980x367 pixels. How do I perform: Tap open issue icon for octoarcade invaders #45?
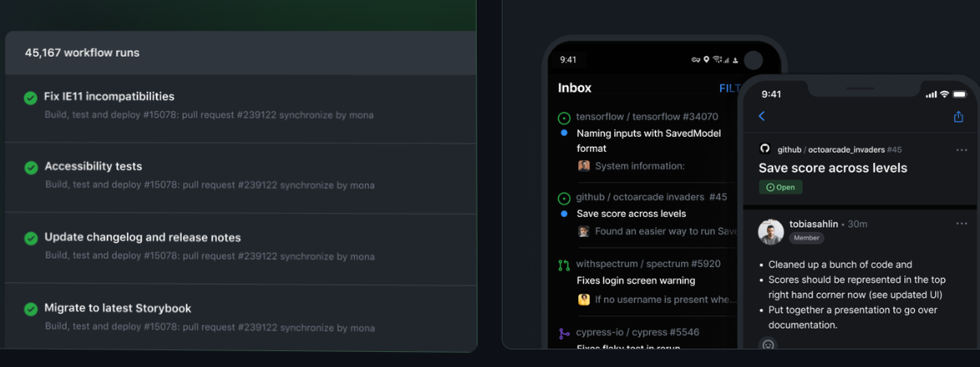pos(563,199)
